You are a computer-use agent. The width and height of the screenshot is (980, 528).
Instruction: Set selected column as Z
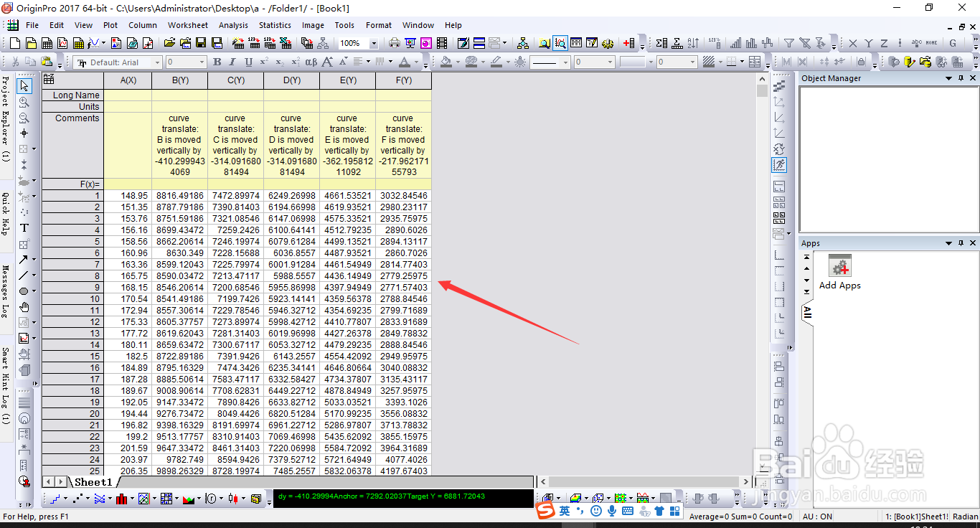[x=884, y=43]
